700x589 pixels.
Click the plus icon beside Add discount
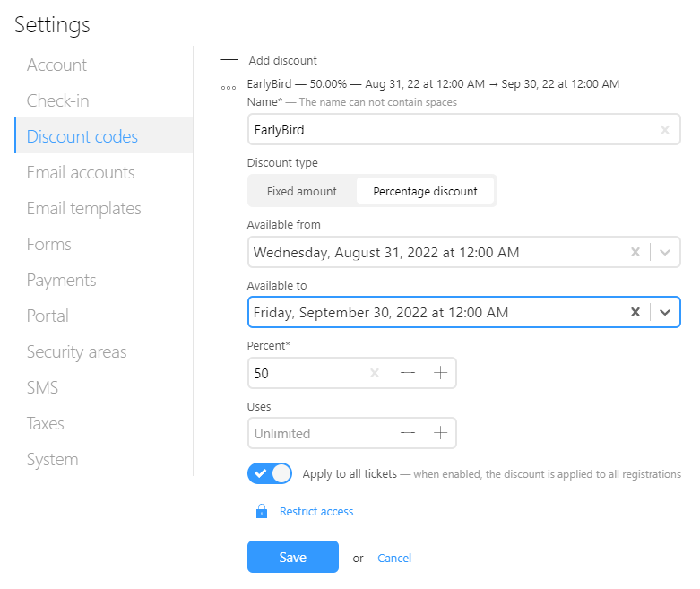(229, 60)
